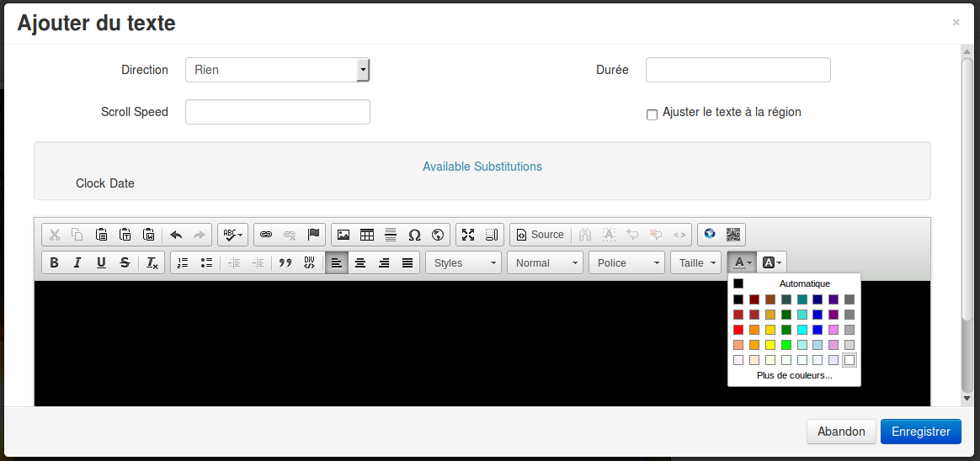
Task: Open the Direction dropdown showing Rien
Action: click(x=277, y=70)
